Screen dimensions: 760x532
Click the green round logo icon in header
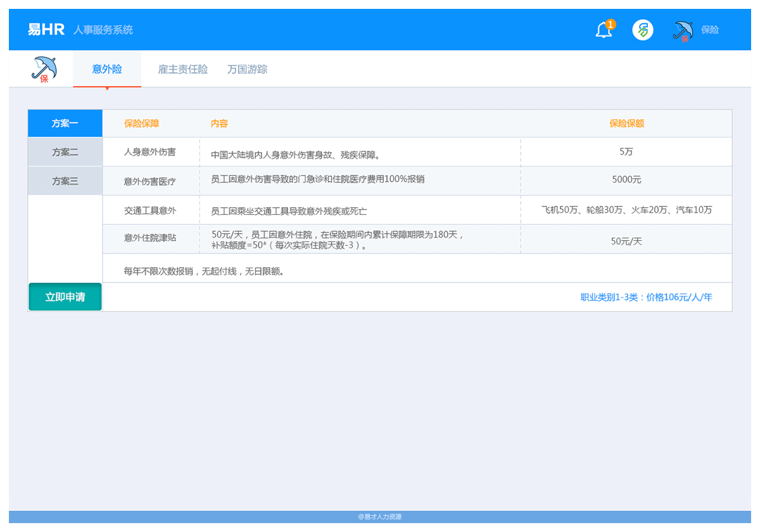(x=643, y=30)
